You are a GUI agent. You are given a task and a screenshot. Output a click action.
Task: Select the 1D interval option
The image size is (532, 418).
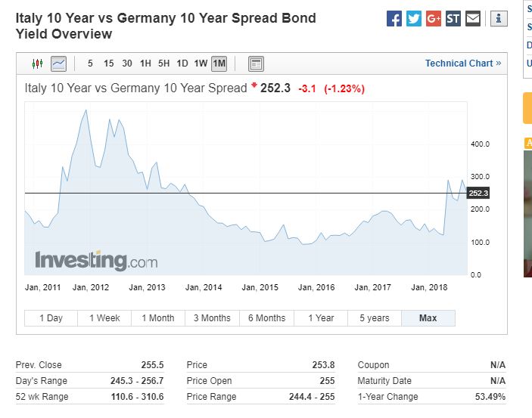click(x=182, y=63)
